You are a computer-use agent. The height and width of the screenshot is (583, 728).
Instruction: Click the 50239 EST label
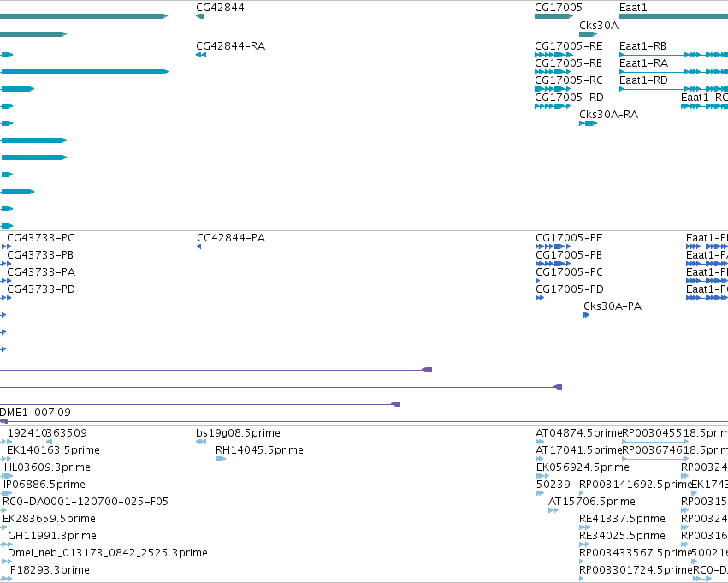click(x=553, y=485)
